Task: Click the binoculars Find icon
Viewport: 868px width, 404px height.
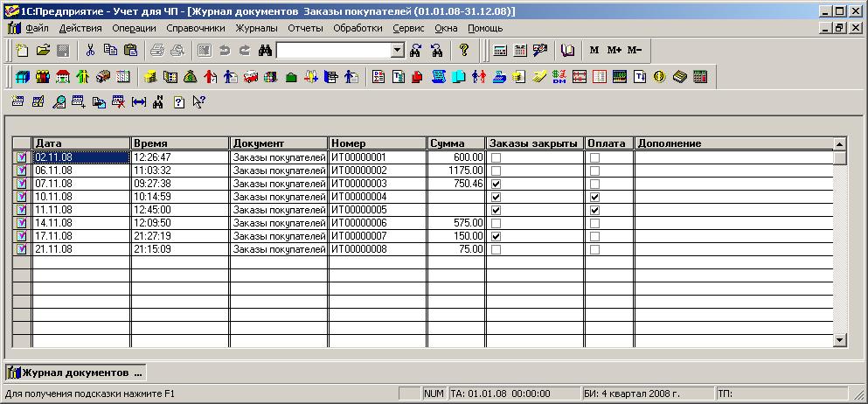Action: [265, 51]
